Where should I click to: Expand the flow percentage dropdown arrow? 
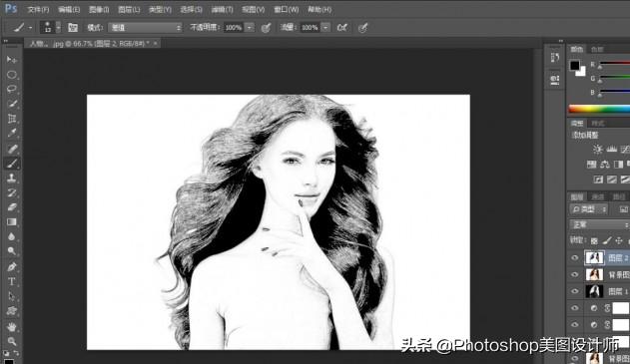pos(325,27)
